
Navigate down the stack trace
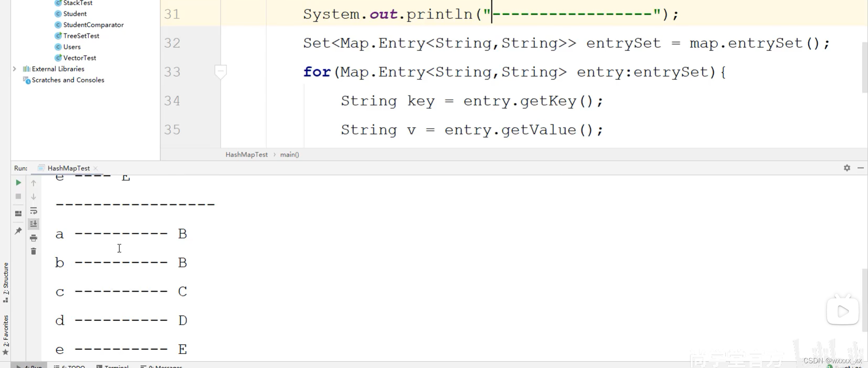click(x=33, y=196)
